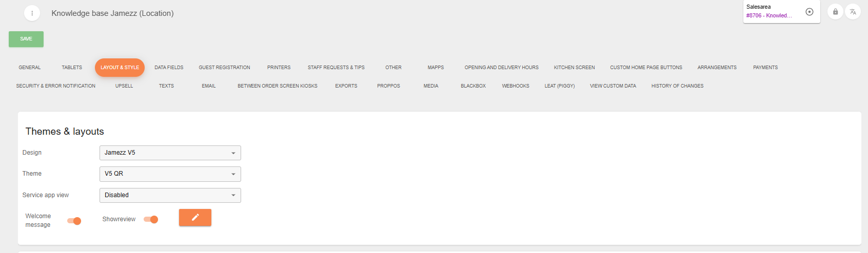The width and height of the screenshot is (868, 253).
Task: Select the Kitchen Screen tab
Action: 574,68
